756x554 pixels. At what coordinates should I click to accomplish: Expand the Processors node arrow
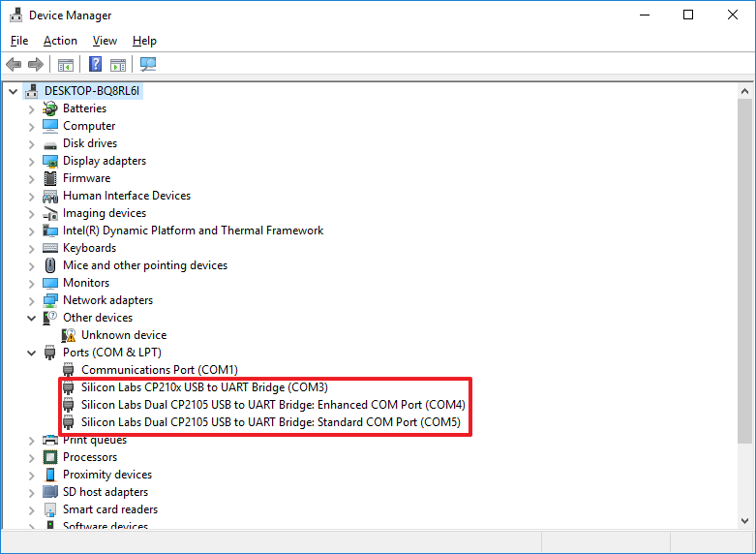31,457
